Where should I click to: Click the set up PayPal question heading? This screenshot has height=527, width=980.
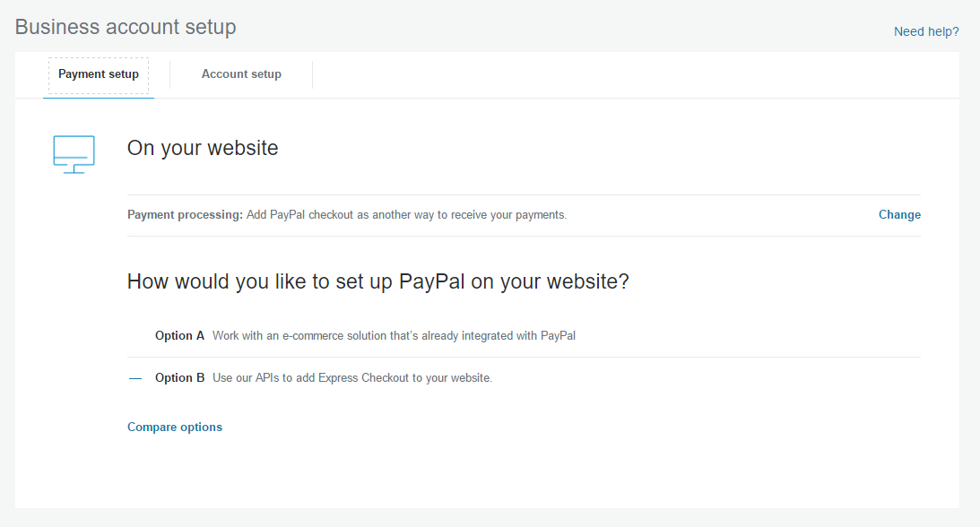[x=377, y=281]
